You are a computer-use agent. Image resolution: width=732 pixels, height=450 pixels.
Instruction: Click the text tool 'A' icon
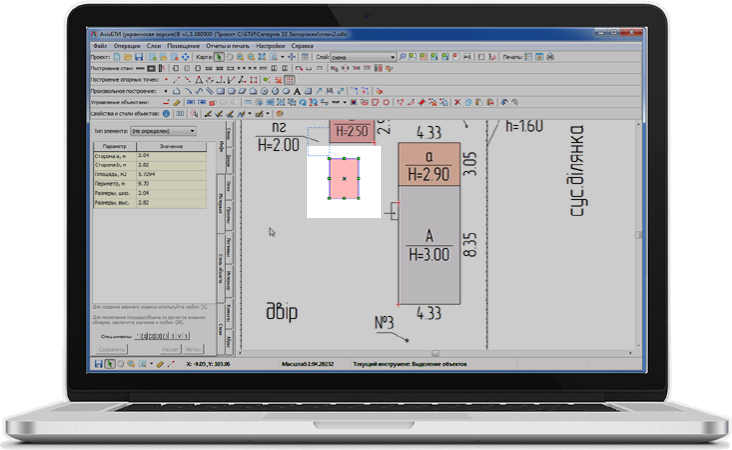click(x=298, y=90)
